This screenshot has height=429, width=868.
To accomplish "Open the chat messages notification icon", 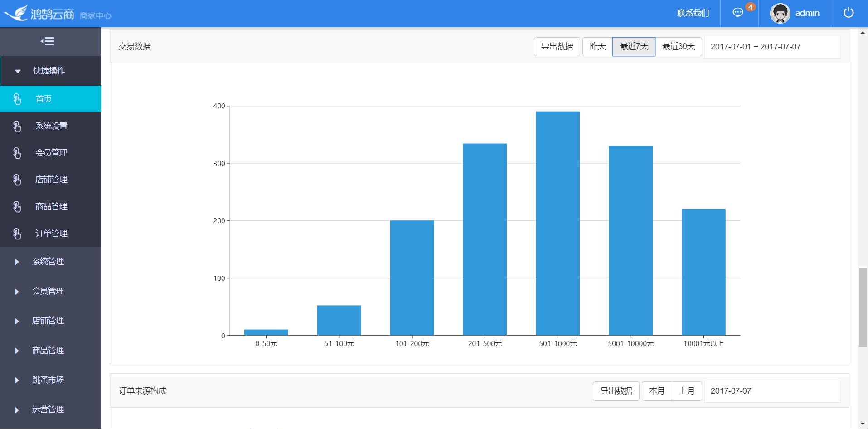I will pos(738,13).
